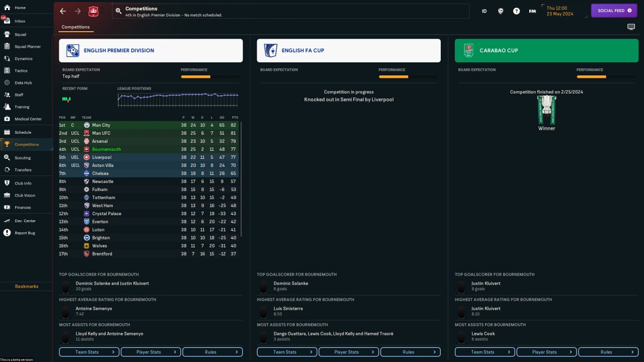Open the English FA Cup title
The image size is (644, 362).
[x=303, y=50]
